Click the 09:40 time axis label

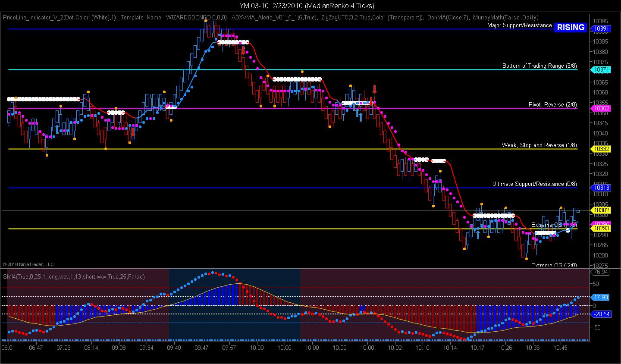(174, 347)
